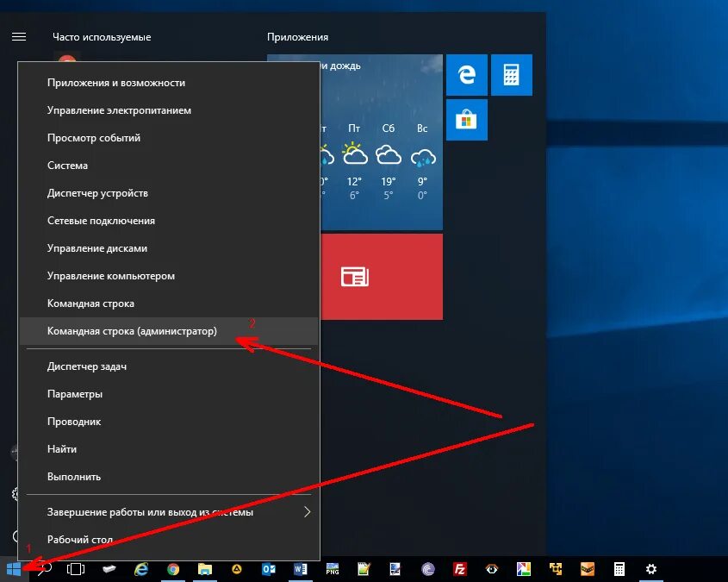Choose Система in the context menu
The width and height of the screenshot is (728, 582).
click(169, 166)
